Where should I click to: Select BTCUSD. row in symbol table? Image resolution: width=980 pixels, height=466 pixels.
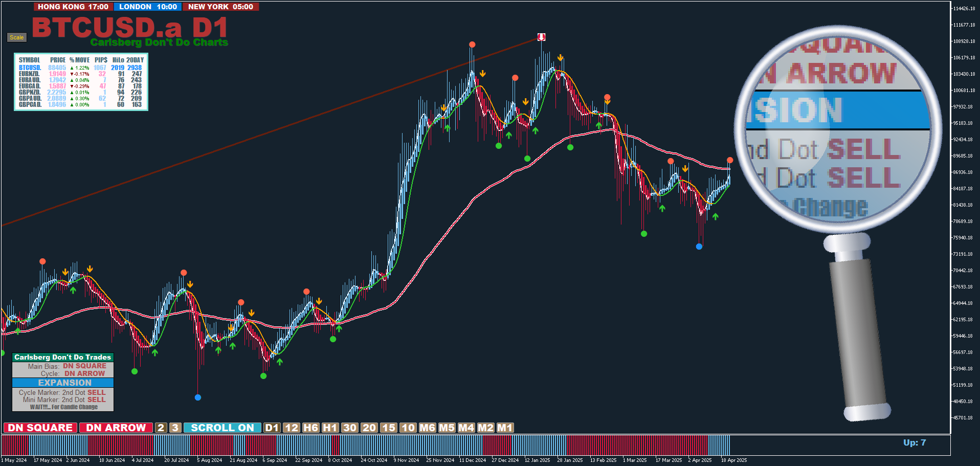coord(80,68)
